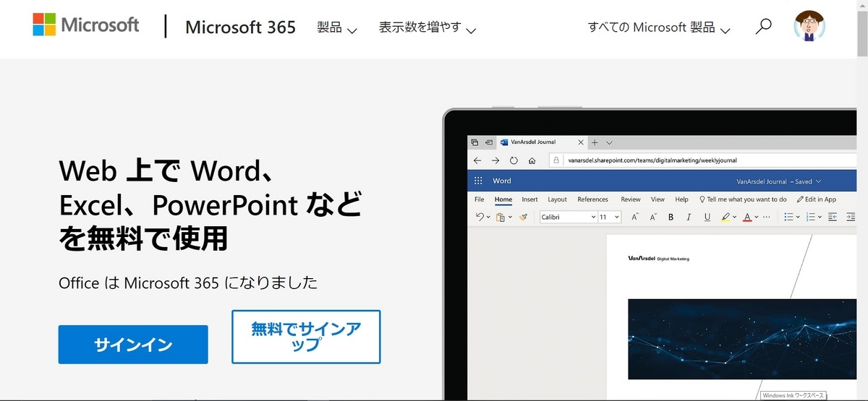The width and height of the screenshot is (868, 401).
Task: Click Tell me what you want to do
Action: pos(743,199)
